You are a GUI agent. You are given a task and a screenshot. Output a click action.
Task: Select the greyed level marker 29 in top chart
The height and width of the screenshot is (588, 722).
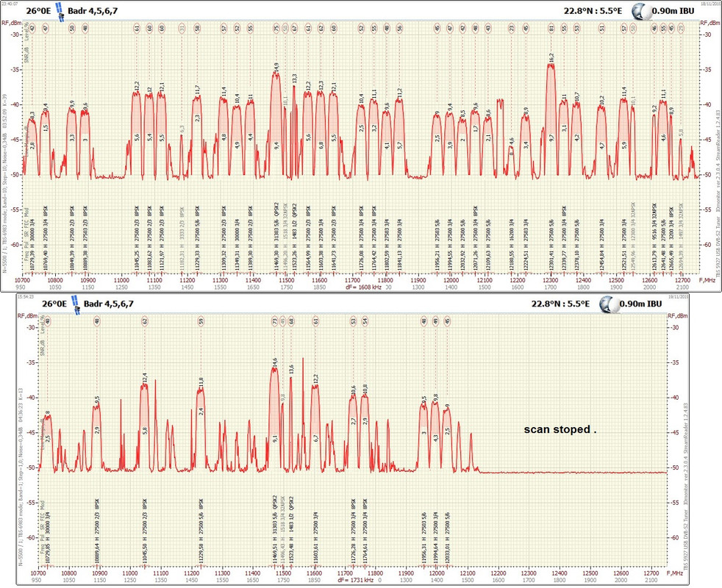tap(681, 28)
